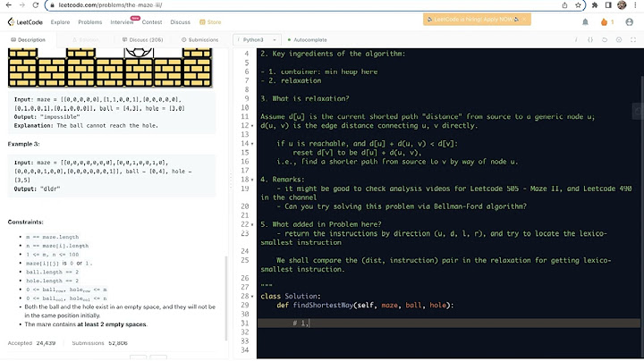This screenshot has height=361, width=644.
Task: Collapse class Solution fold at line 28
Action: pos(252,297)
